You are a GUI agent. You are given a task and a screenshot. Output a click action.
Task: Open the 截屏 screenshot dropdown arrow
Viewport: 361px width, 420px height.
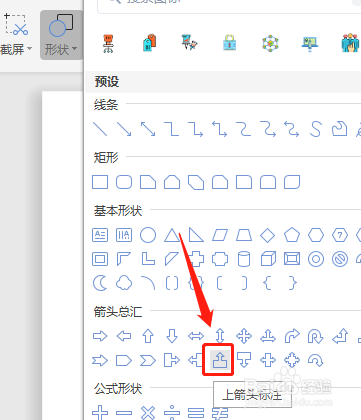click(30, 49)
